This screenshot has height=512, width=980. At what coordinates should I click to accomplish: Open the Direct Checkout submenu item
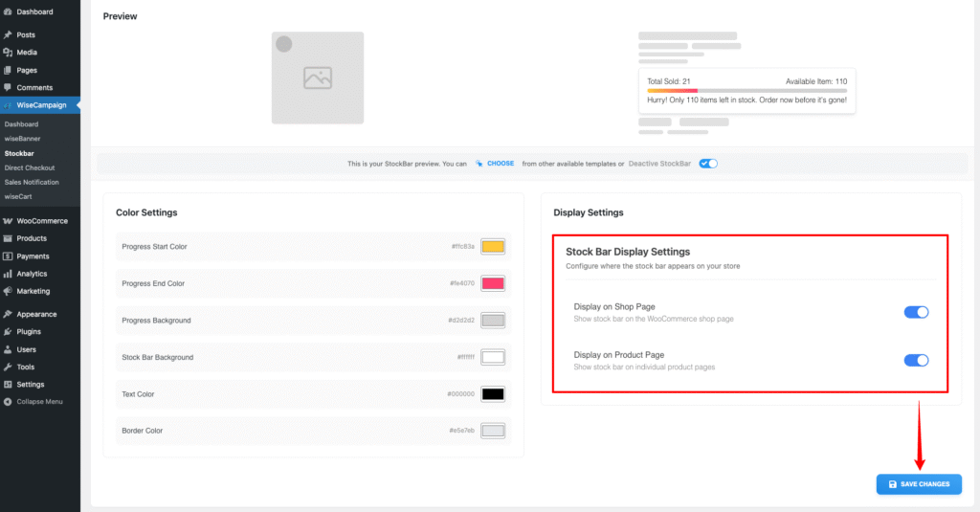[30, 167]
